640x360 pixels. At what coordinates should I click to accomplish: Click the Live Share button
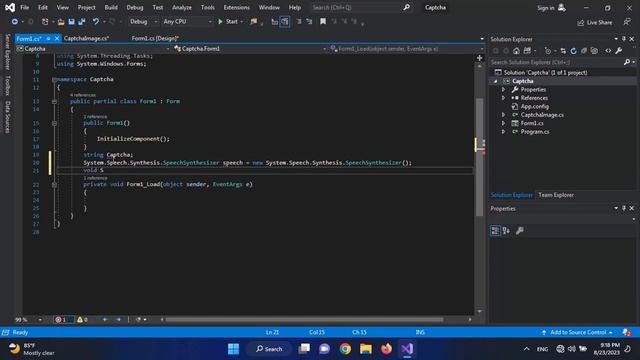[x=595, y=22]
